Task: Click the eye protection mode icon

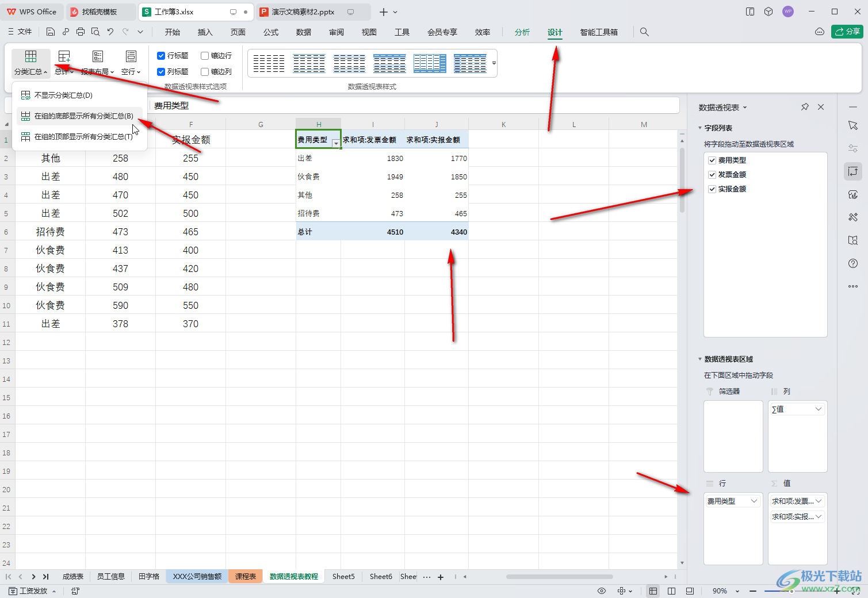Action: pyautogui.click(x=602, y=591)
